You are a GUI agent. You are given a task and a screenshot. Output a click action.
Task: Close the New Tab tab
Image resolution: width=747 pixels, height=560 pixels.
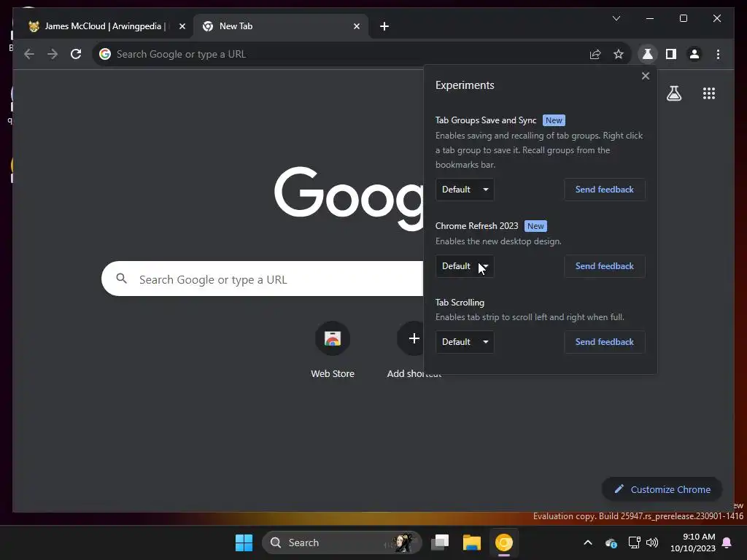pyautogui.click(x=356, y=26)
